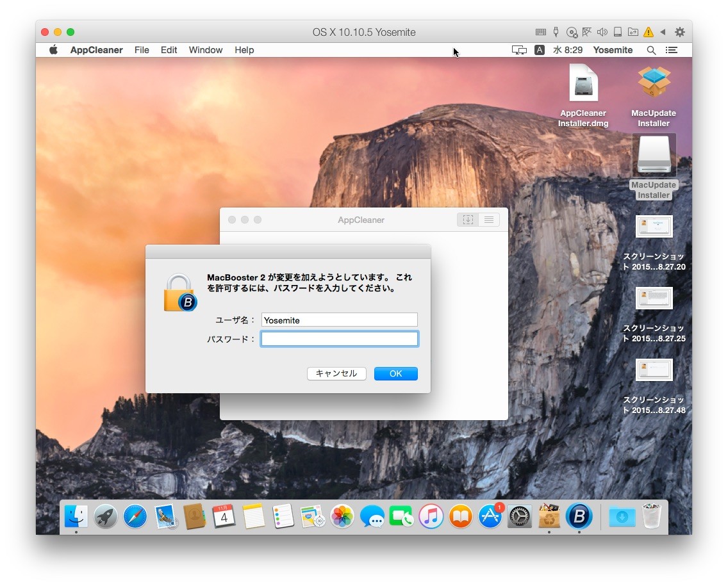Viewport: 728px width, 586px height.
Task: Open Spotlight search magnifier
Action: pos(651,50)
